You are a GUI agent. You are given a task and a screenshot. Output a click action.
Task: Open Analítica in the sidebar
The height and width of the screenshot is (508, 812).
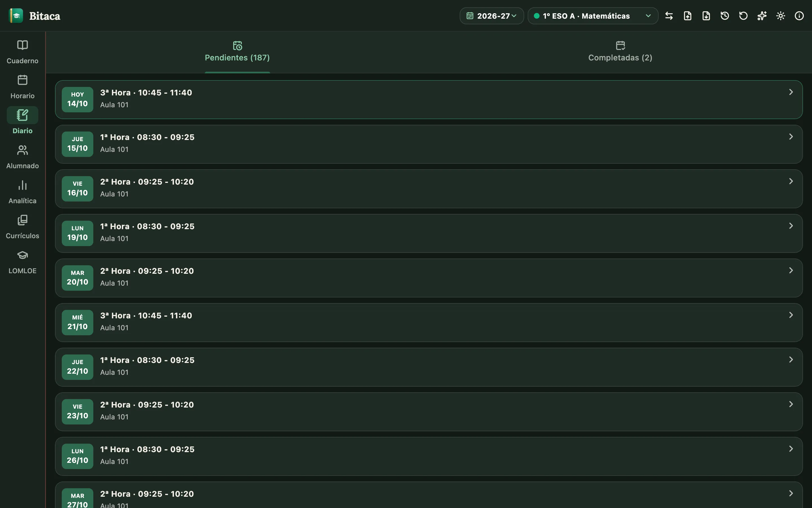[23, 192]
